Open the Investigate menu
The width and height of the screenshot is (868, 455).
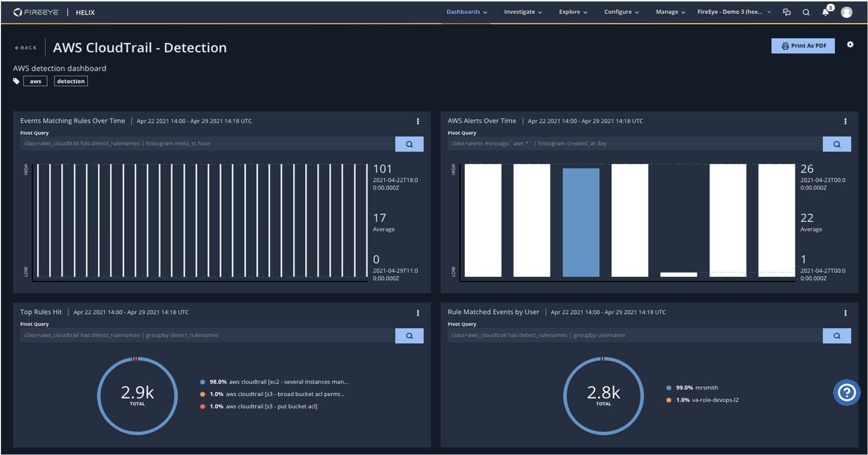pos(523,12)
